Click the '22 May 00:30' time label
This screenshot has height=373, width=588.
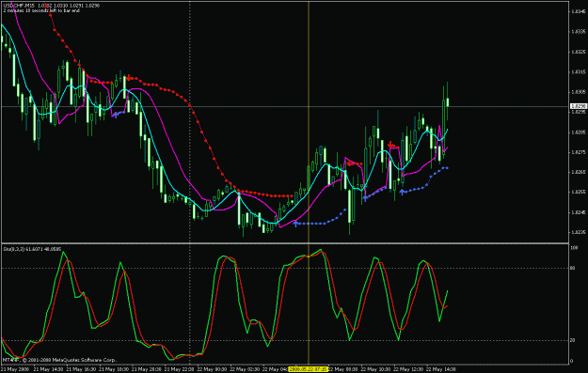point(212,369)
